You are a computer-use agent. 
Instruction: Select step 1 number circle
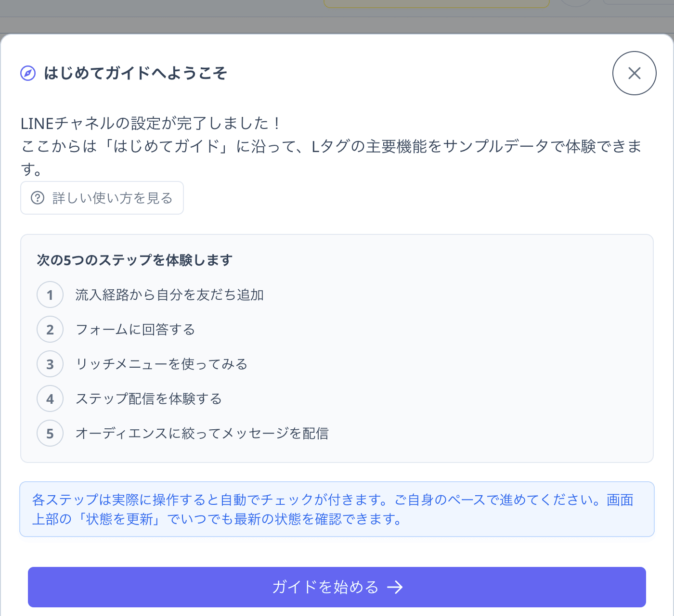pos(50,295)
